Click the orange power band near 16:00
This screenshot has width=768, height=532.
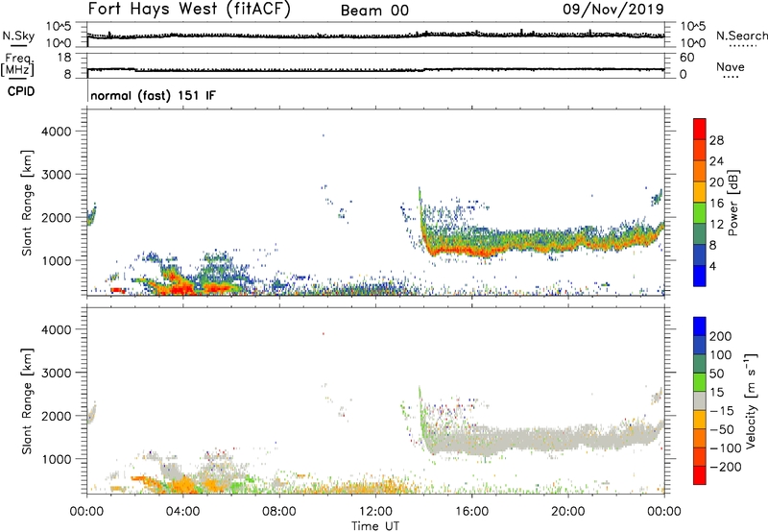tap(472, 251)
